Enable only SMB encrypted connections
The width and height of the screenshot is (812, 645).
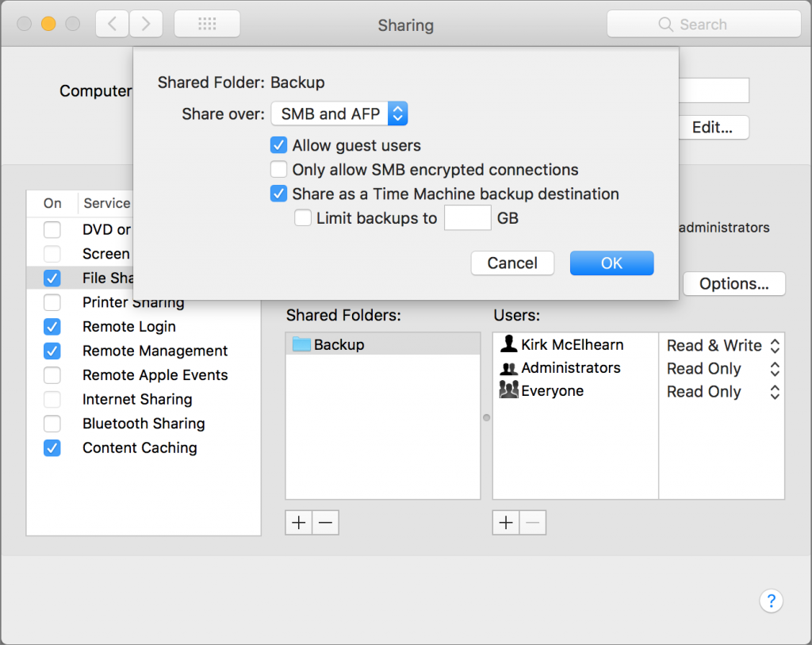pos(278,169)
